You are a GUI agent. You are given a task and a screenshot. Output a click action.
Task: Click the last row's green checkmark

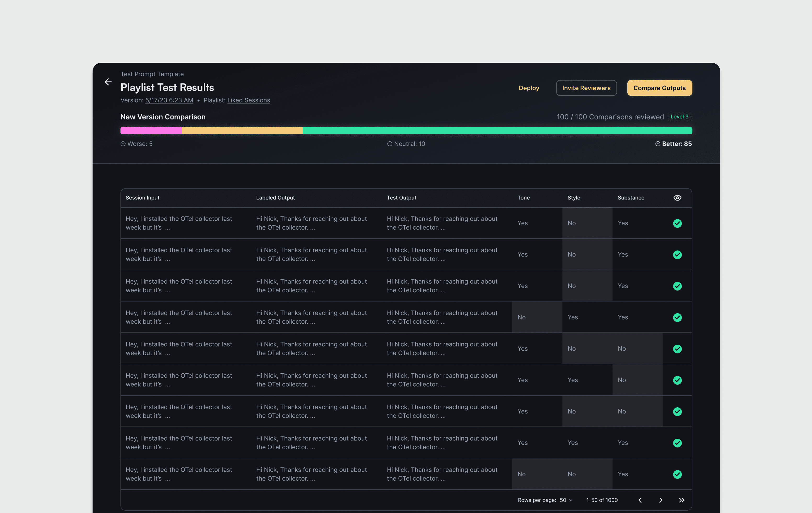click(677, 474)
